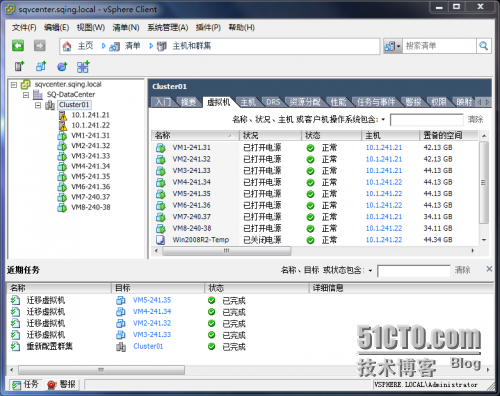Image resolution: width=500 pixels, height=396 pixels.
Task: Click the globe toolbar icon with plus
Action: click(62, 66)
